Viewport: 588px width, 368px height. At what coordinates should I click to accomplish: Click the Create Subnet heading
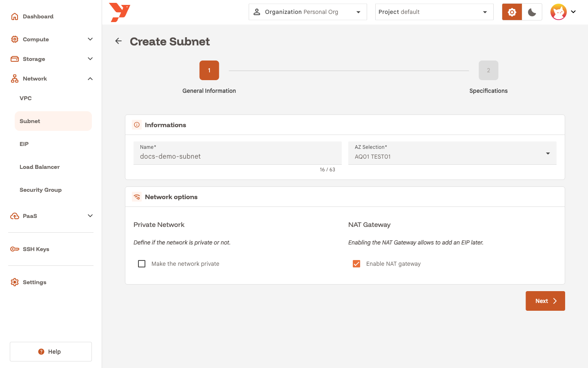[170, 41]
